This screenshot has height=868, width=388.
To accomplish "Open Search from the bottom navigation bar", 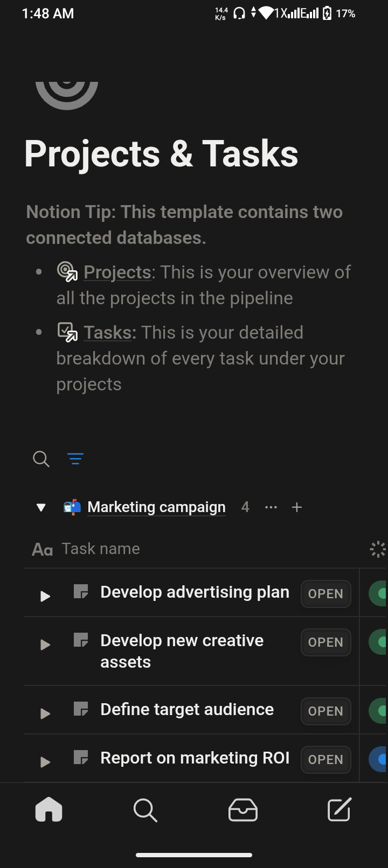I will click(145, 810).
